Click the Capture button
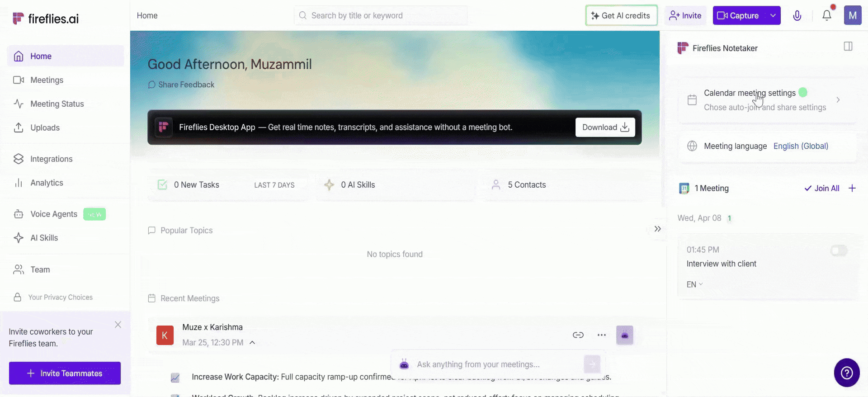Screen dimensions: 868x397 click(739, 15)
